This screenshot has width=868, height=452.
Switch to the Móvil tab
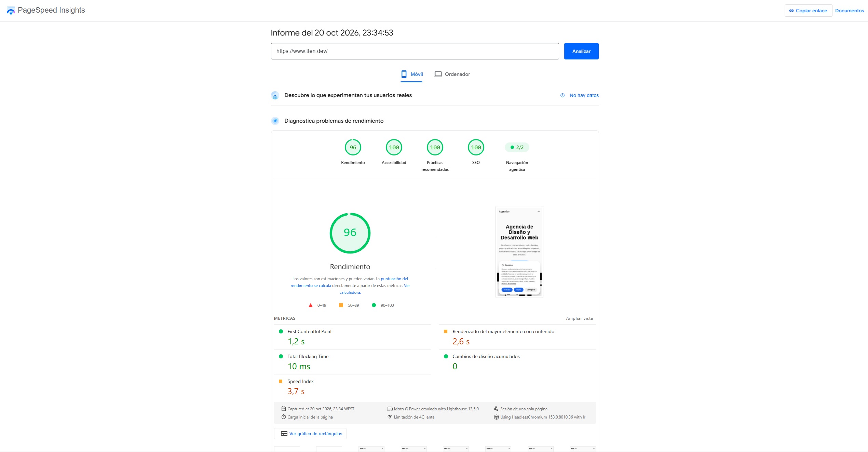click(x=411, y=74)
